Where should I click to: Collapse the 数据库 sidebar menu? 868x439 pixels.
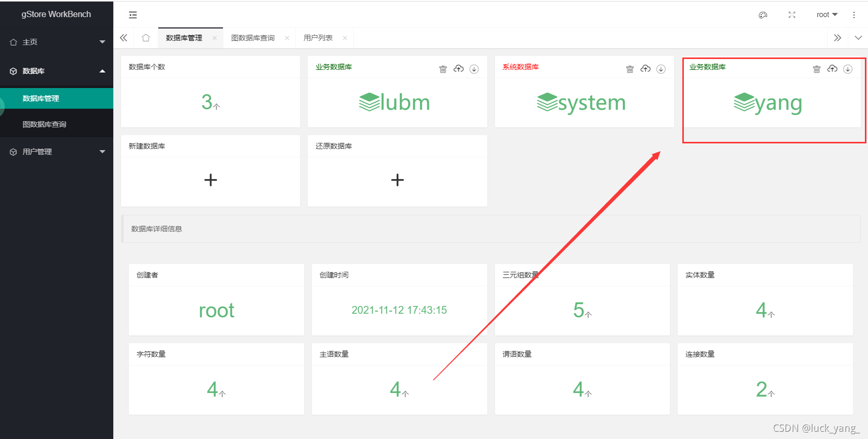pyautogui.click(x=57, y=71)
